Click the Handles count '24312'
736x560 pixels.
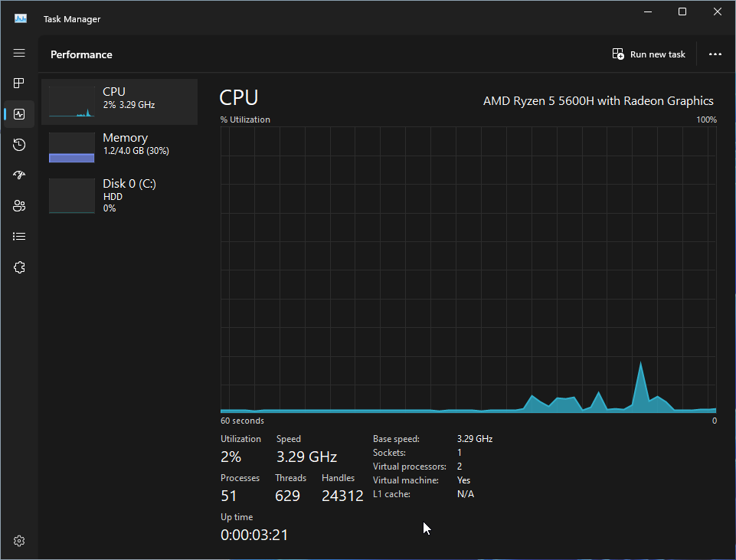[342, 496]
